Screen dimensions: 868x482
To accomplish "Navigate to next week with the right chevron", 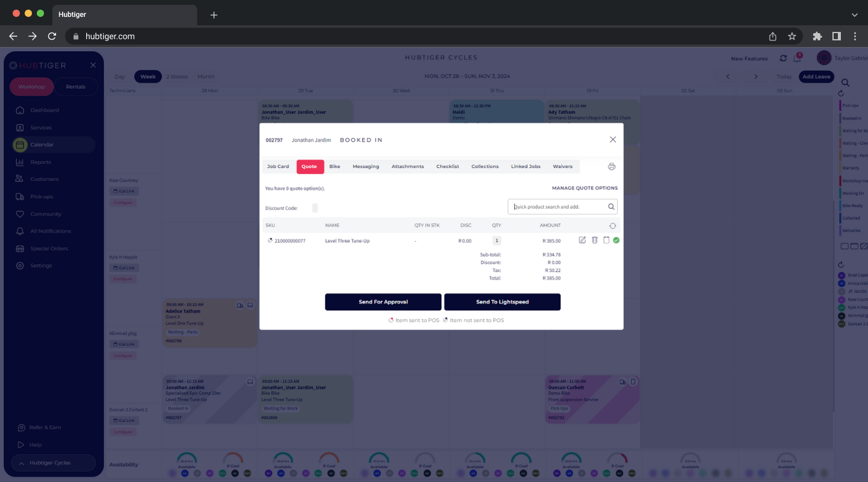I will click(x=756, y=77).
